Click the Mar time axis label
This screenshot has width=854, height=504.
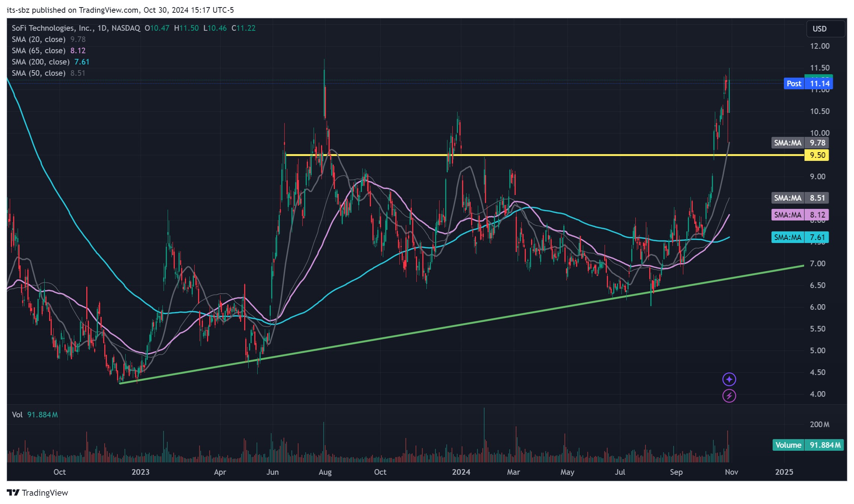[513, 472]
